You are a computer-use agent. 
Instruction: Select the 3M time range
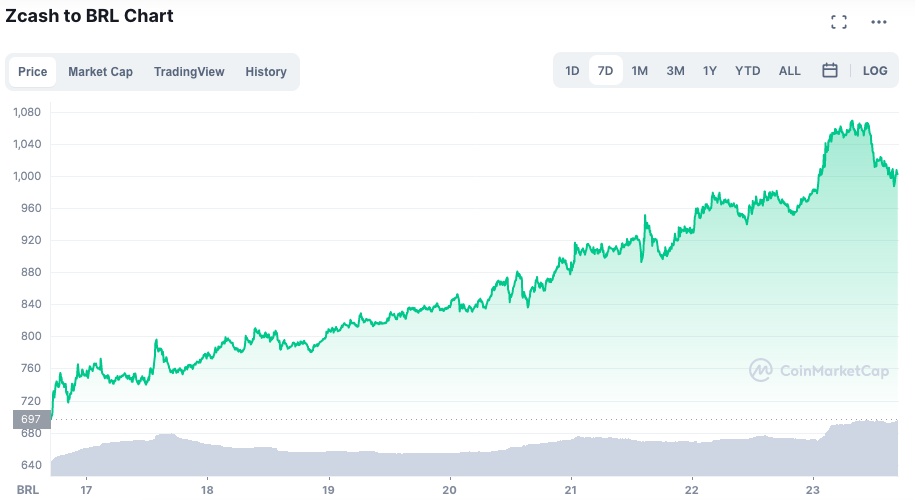tap(675, 71)
